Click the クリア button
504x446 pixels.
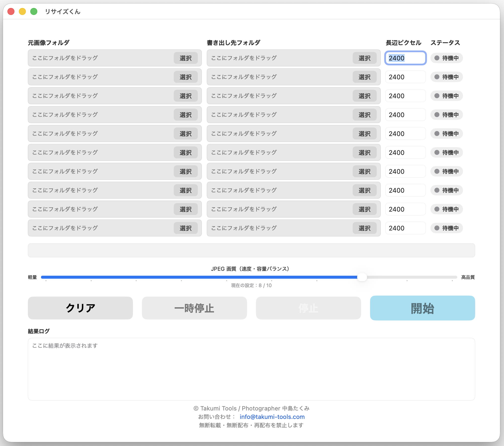coord(80,308)
